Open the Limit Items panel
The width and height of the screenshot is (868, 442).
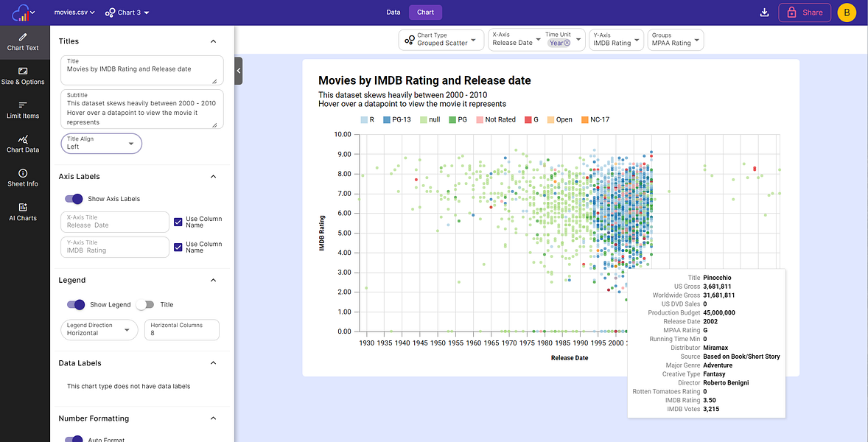click(x=23, y=110)
